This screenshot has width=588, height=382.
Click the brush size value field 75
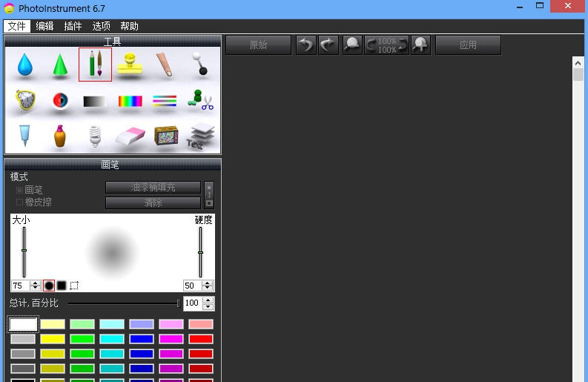pyautogui.click(x=22, y=286)
